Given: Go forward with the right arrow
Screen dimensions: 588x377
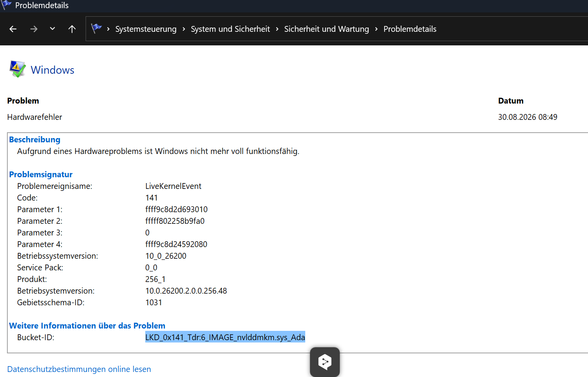Looking at the screenshot, I should (x=34, y=29).
